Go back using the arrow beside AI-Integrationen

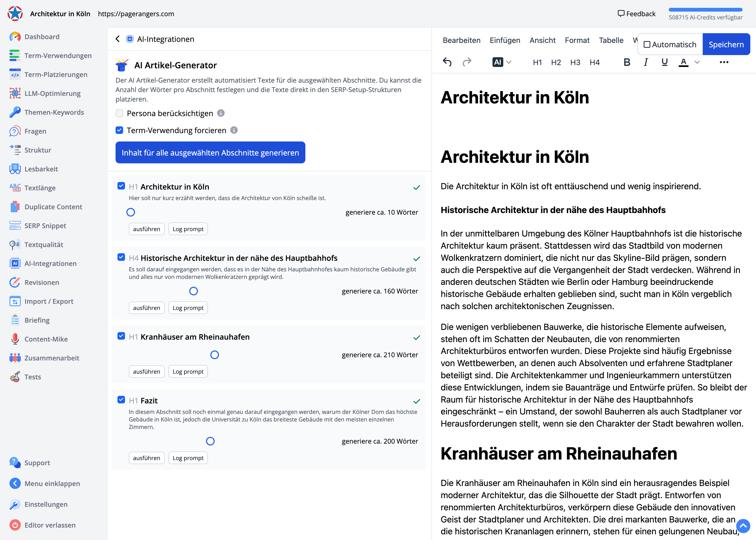118,39
